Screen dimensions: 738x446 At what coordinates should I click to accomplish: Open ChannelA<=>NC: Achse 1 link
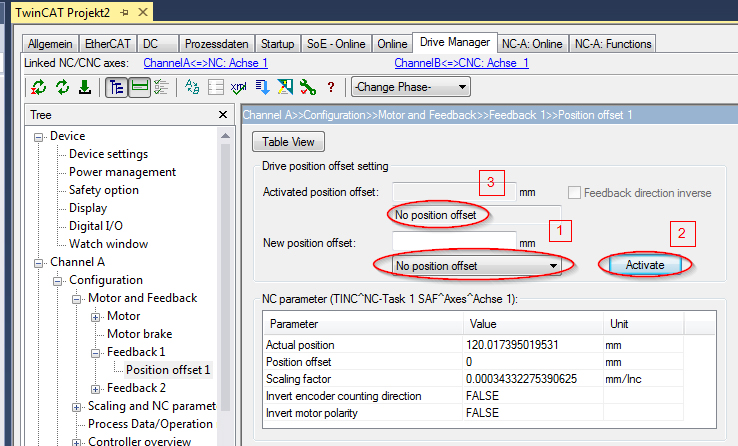click(205, 63)
